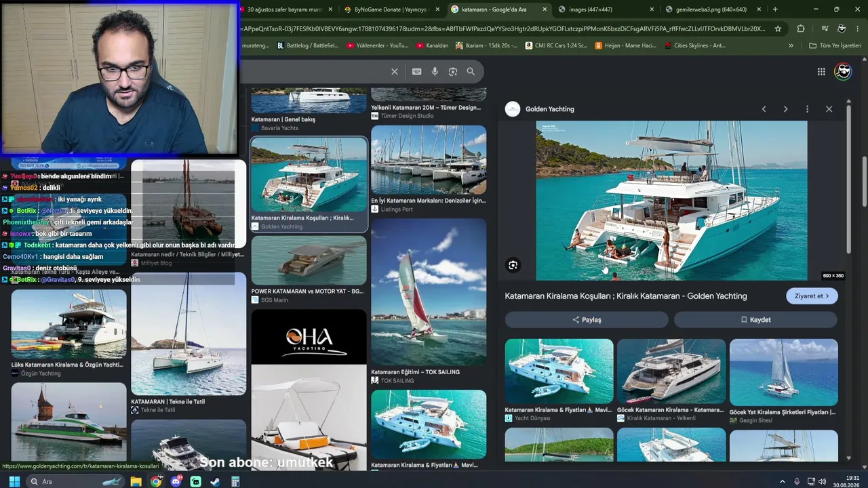Click the Kaydet save button
The image size is (868, 488).
click(x=755, y=320)
